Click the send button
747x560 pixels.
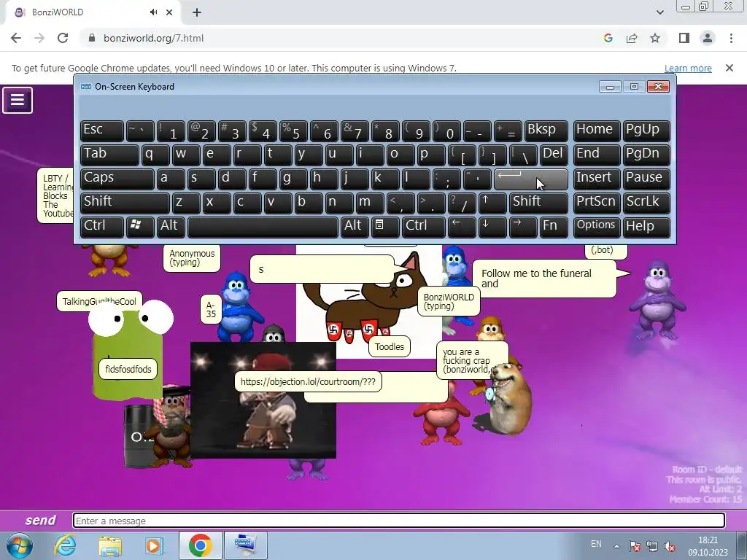pyautogui.click(x=40, y=521)
